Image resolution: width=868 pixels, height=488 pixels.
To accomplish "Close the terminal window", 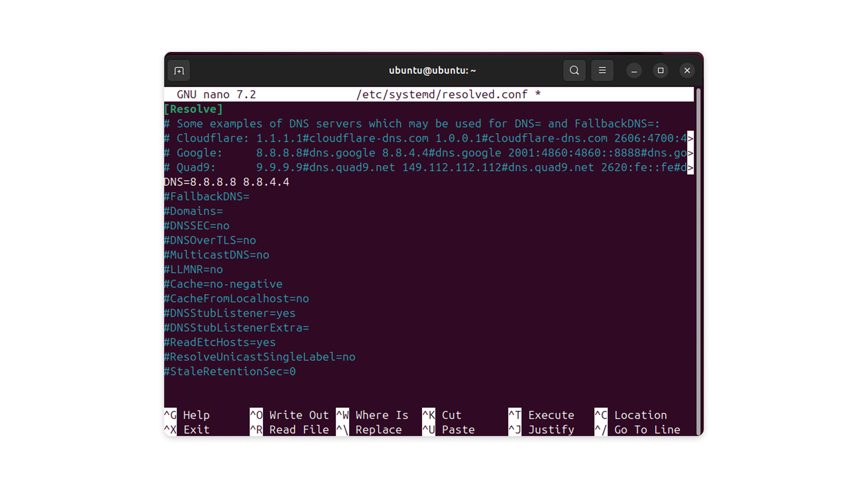I will tap(687, 70).
